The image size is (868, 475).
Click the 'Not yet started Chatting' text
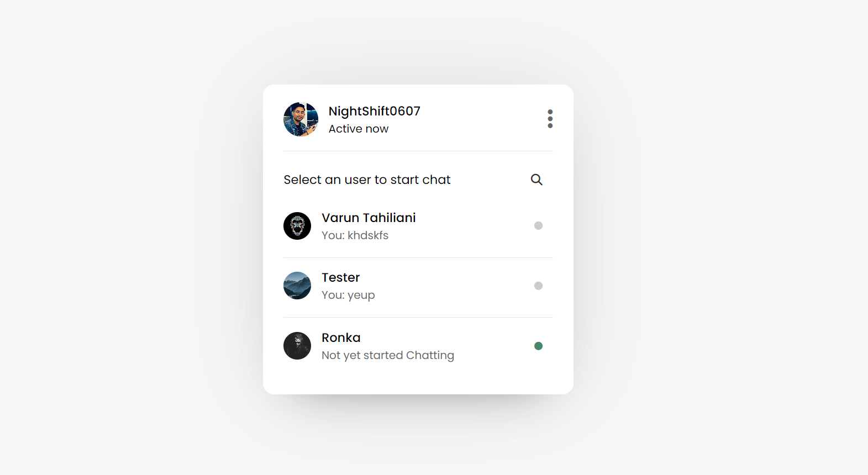coord(387,356)
